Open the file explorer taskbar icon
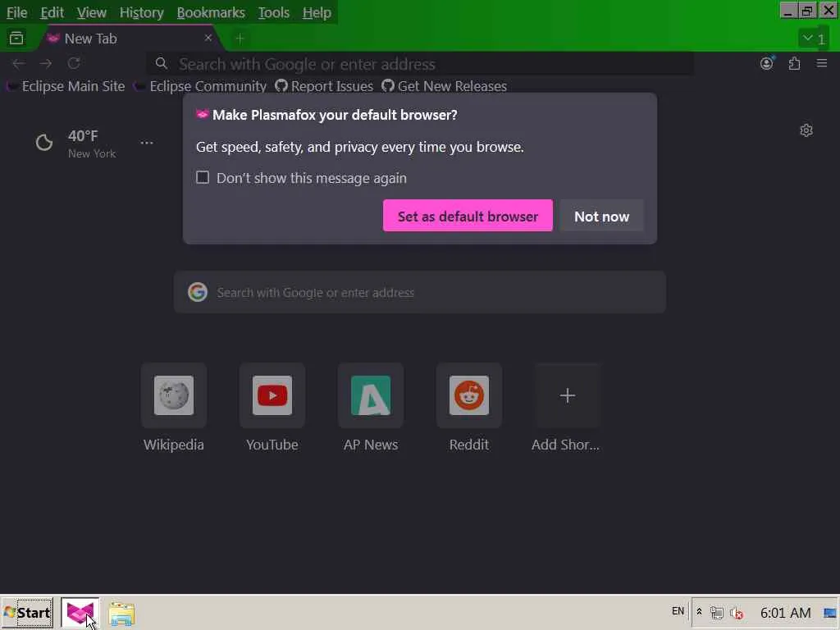Viewport: 840px width, 630px height. (121, 614)
